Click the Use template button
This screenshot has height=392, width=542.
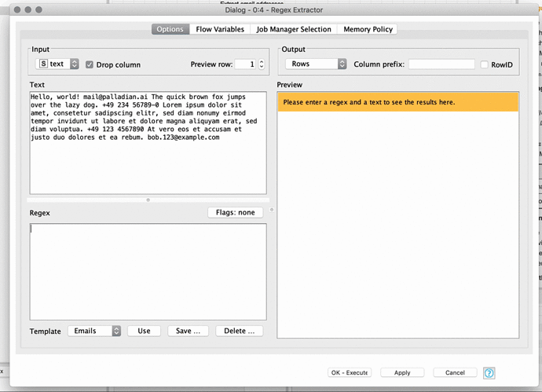tap(144, 331)
